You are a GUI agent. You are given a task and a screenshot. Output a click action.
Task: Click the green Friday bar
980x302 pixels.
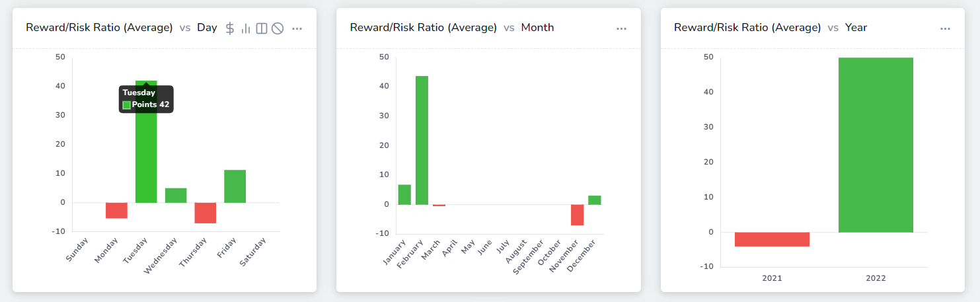(235, 186)
